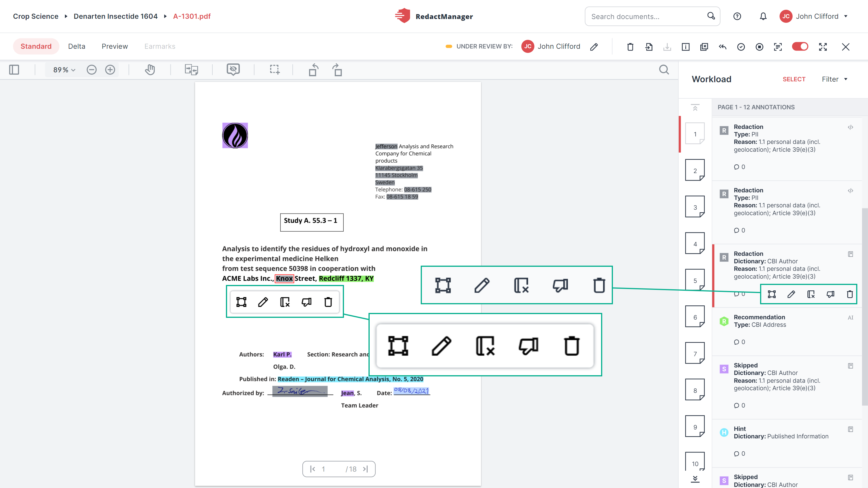This screenshot has width=868, height=488.
Task: Toggle the red switch in the header
Action: click(x=800, y=46)
